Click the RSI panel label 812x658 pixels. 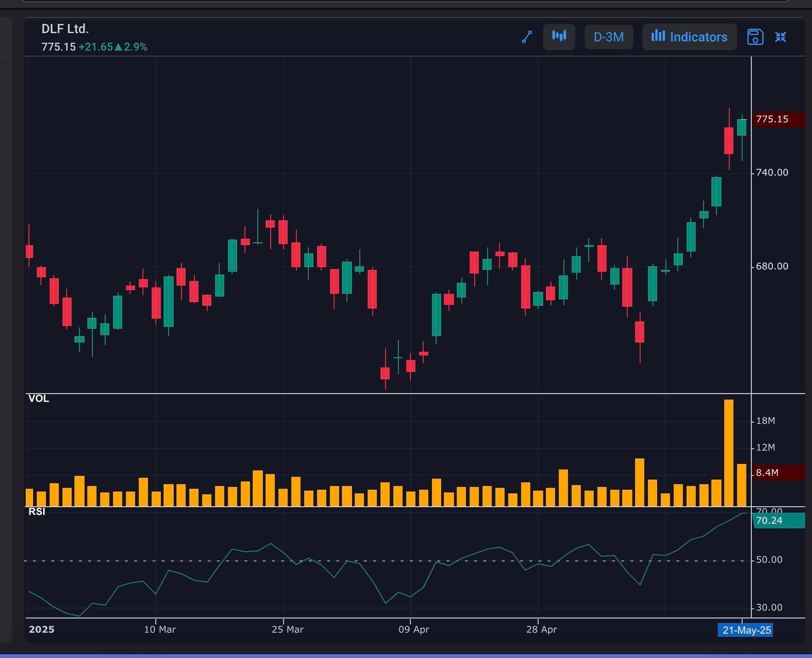[37, 512]
